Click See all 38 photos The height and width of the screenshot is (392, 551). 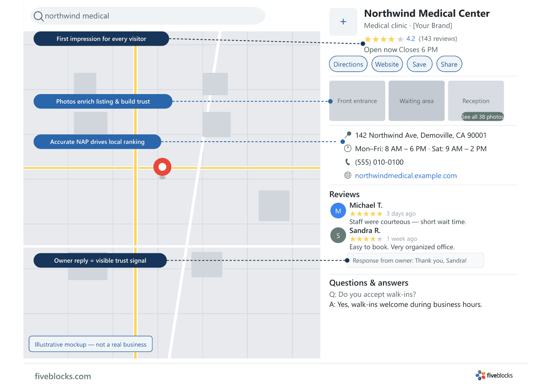coord(483,116)
